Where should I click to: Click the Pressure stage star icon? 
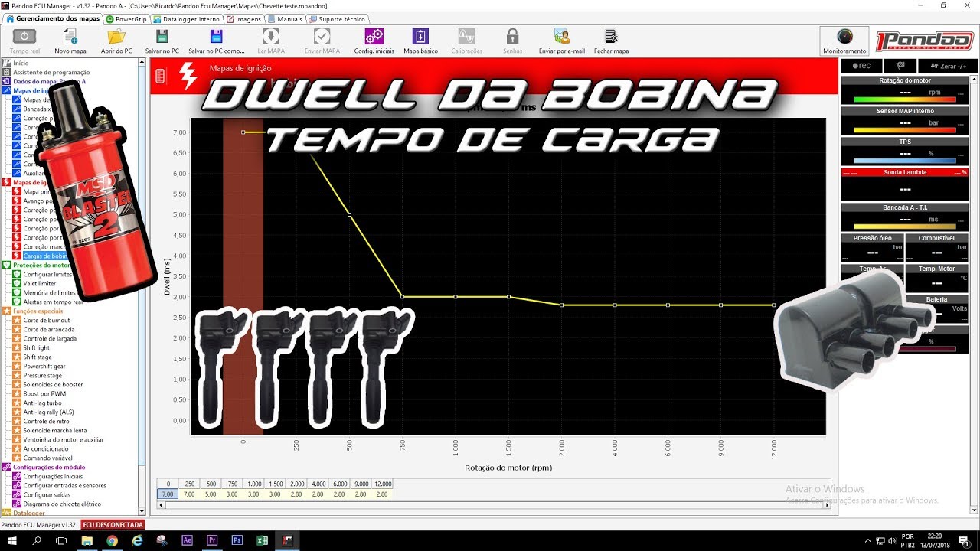click(x=17, y=375)
